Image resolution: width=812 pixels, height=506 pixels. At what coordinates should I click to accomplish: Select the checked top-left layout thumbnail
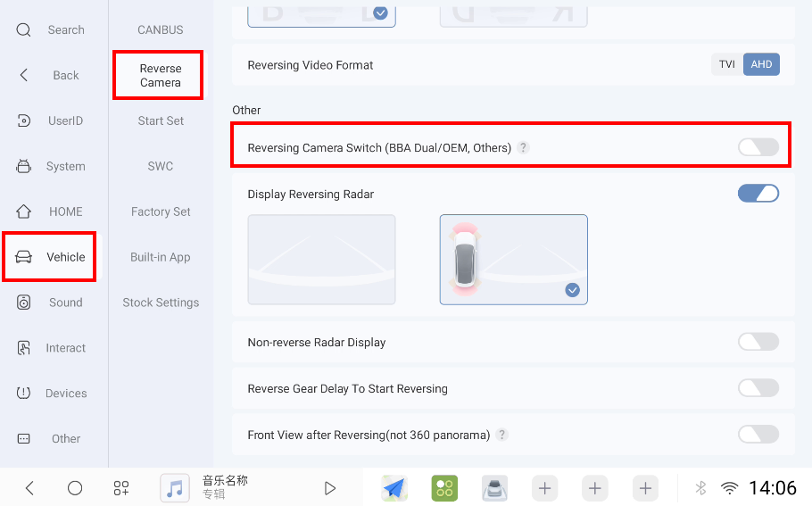pos(321,16)
